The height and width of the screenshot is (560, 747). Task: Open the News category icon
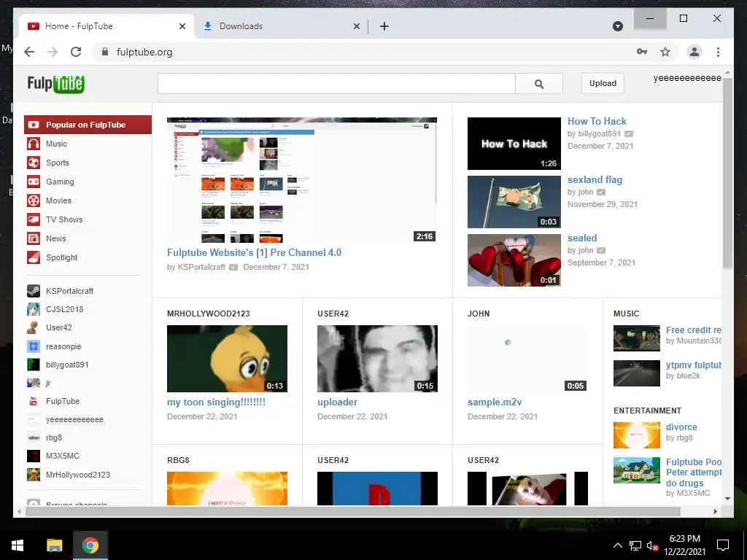coord(34,238)
